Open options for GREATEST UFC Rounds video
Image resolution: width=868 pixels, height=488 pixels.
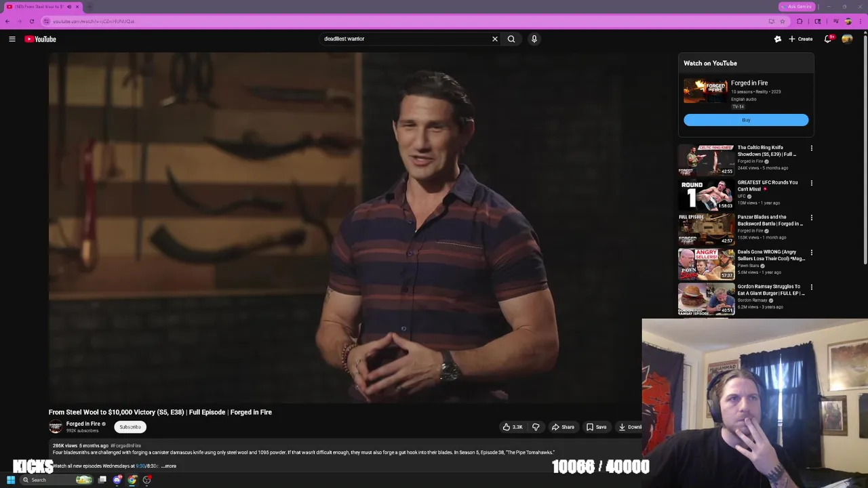[812, 183]
